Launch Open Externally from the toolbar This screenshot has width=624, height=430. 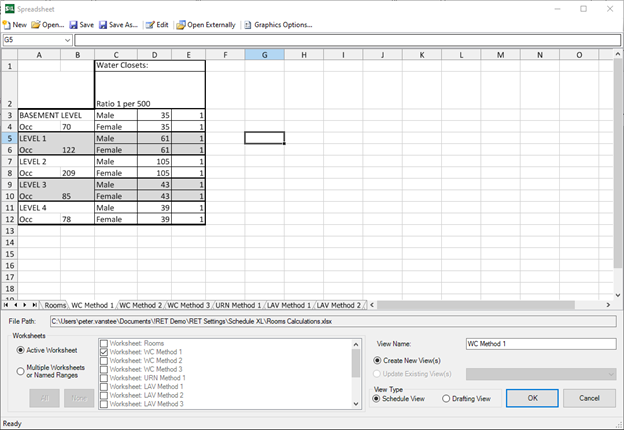point(181,25)
